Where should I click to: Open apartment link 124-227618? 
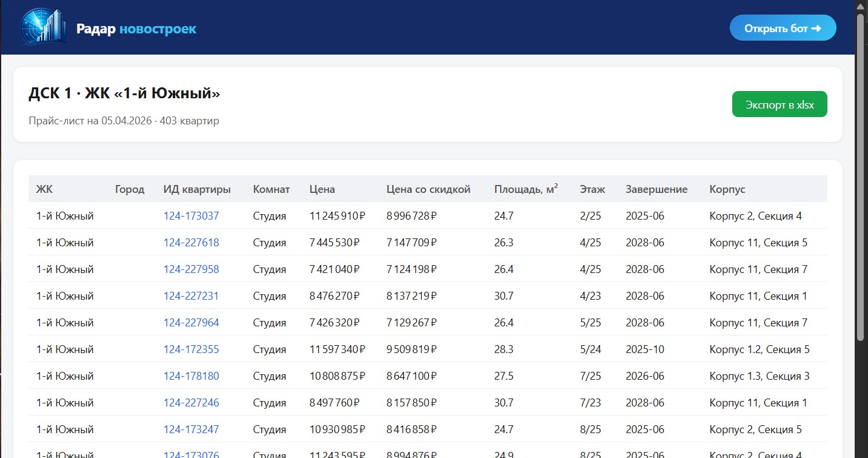tap(191, 243)
